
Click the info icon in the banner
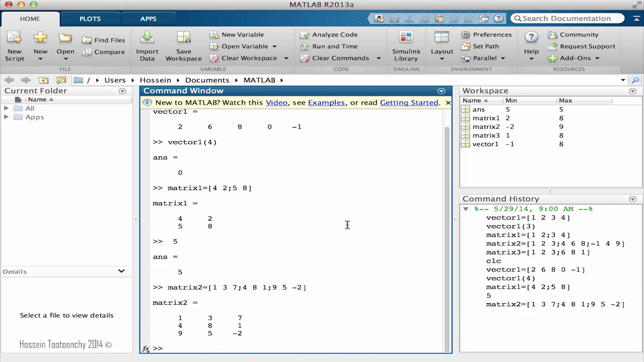click(x=147, y=103)
